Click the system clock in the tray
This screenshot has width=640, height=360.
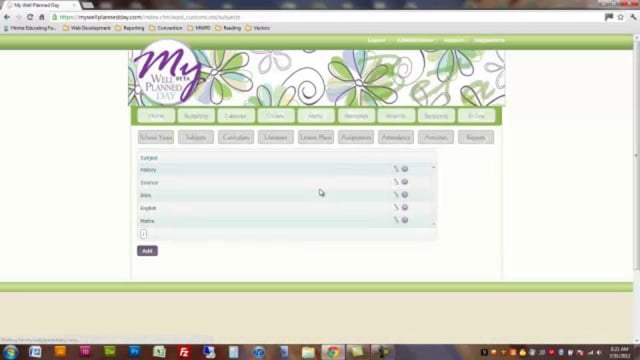click(x=619, y=352)
